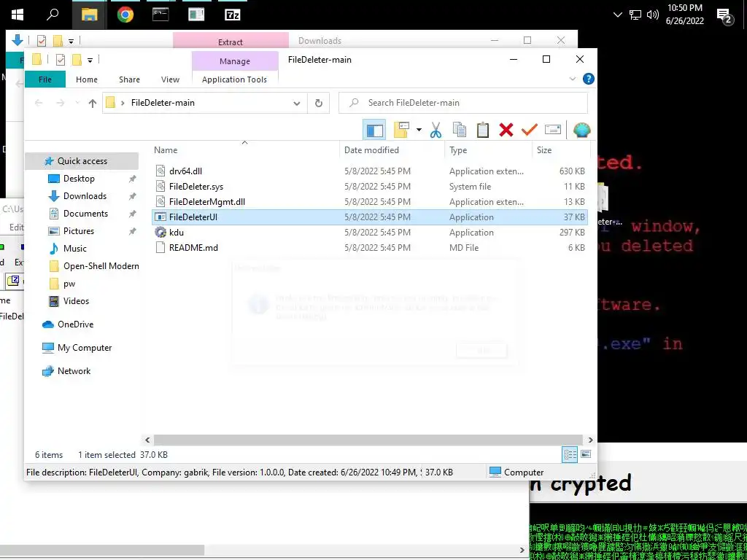Select the FileDeleterMgmt.dll file
This screenshot has height=560, width=747.
[370, 201]
